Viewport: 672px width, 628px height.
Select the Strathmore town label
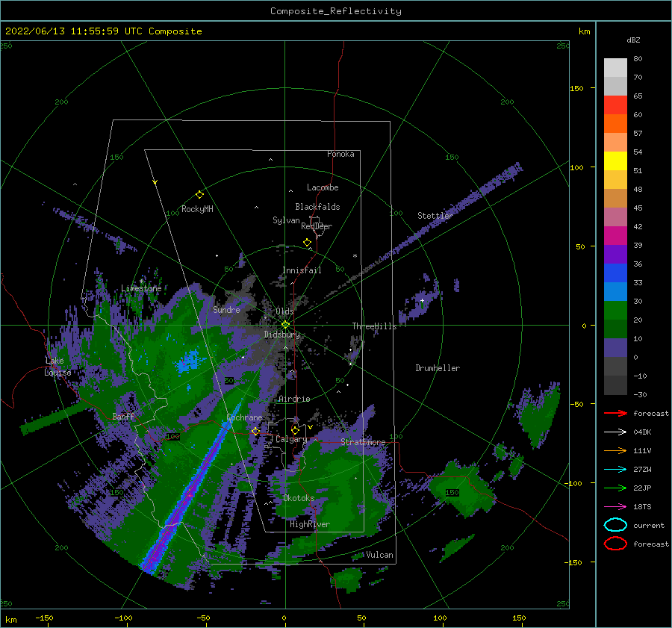[x=363, y=442]
